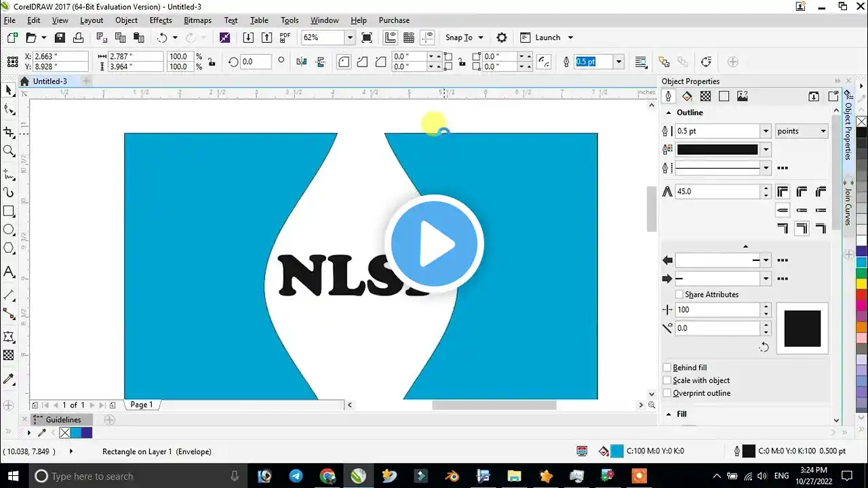Toggle Show Grid

(x=409, y=38)
